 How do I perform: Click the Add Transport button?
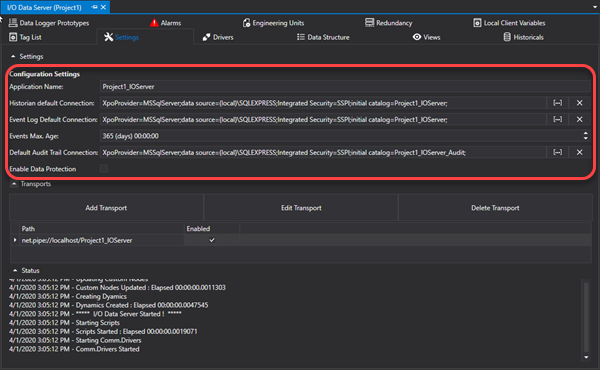[x=106, y=208]
